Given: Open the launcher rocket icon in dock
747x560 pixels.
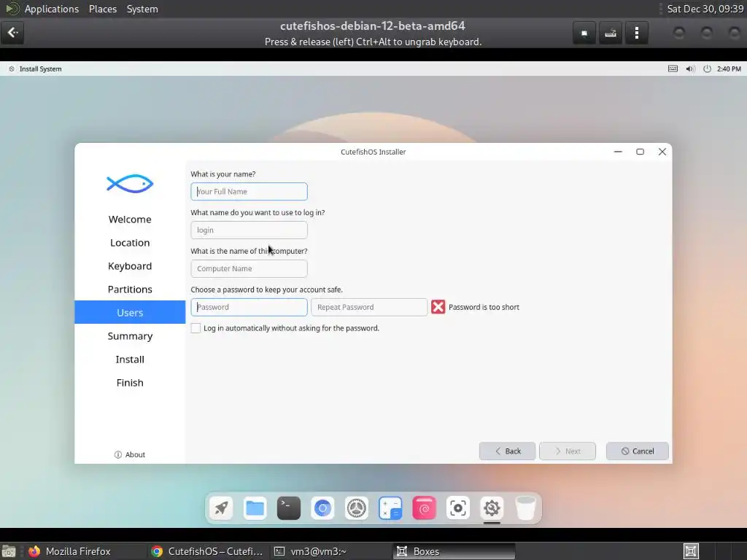Looking at the screenshot, I should click(x=221, y=508).
